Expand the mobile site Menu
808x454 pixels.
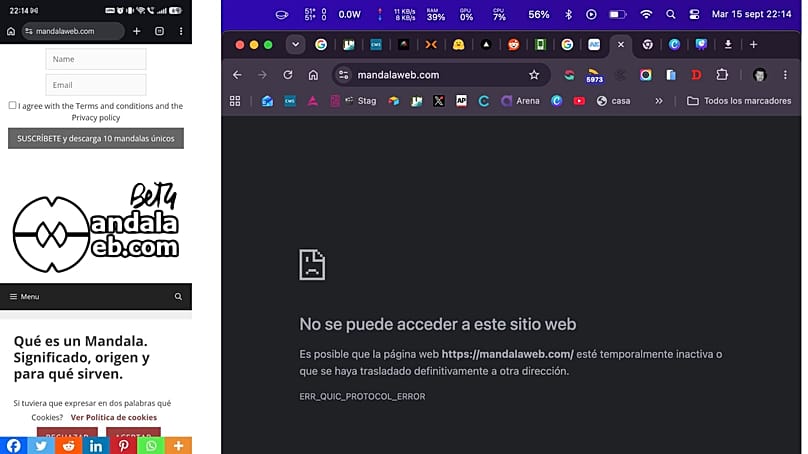coord(24,296)
